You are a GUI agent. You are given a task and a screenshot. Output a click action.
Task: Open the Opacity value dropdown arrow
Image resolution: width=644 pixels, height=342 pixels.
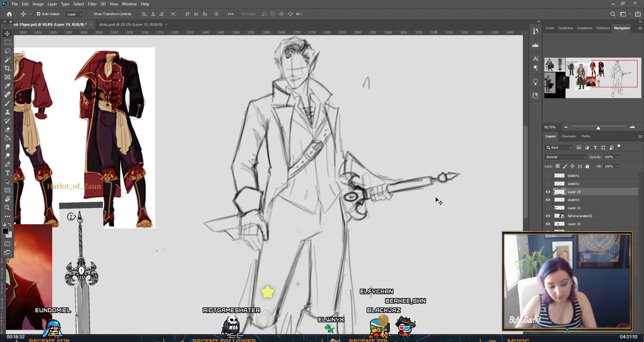618,157
